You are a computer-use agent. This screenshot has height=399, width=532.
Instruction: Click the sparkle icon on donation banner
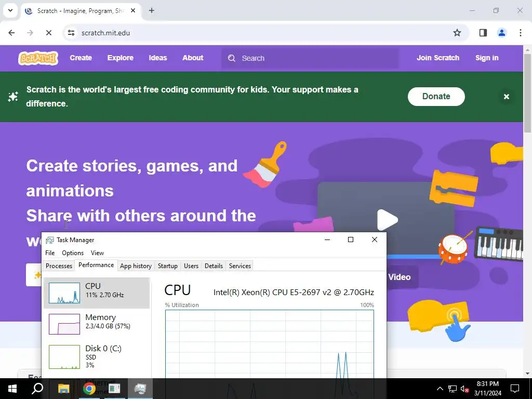tap(13, 97)
